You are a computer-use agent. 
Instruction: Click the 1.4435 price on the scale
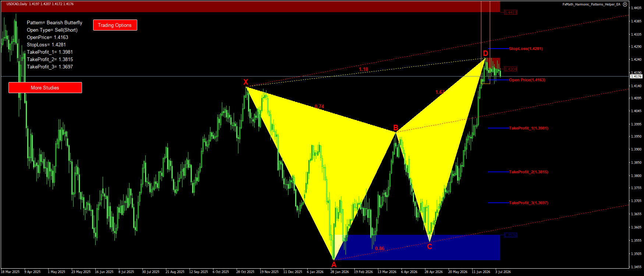click(x=636, y=8)
